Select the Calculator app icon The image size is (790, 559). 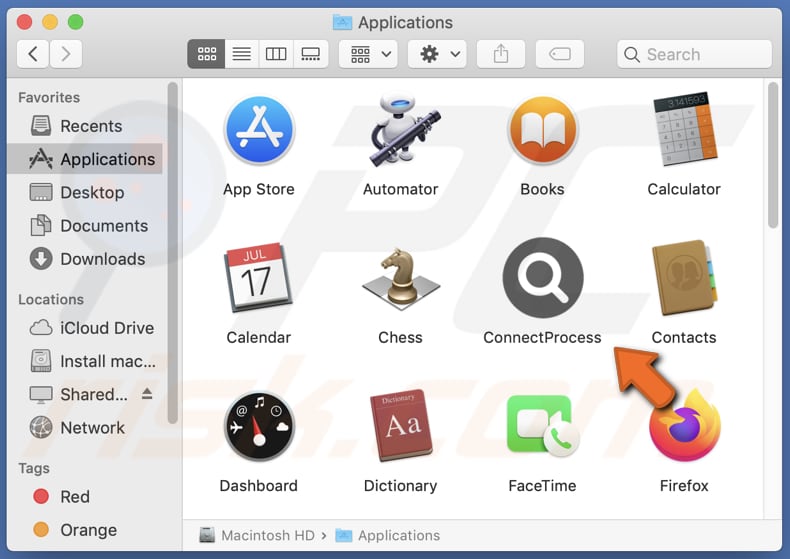(x=684, y=129)
